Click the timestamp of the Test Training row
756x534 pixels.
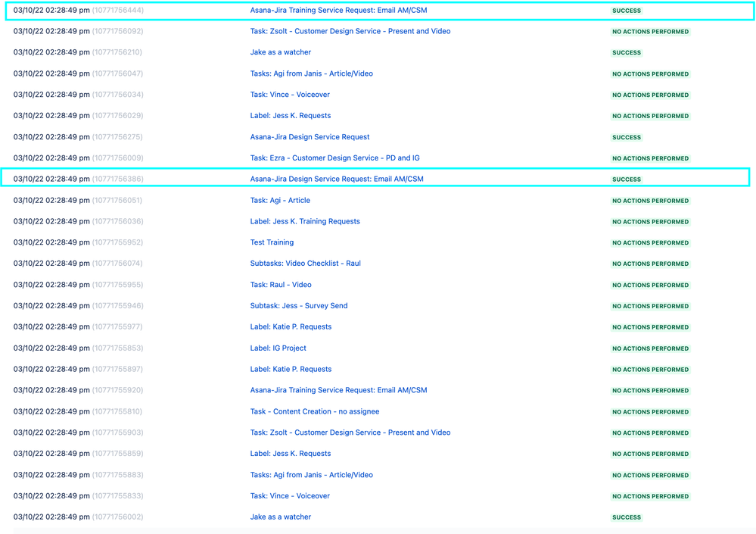coord(51,242)
